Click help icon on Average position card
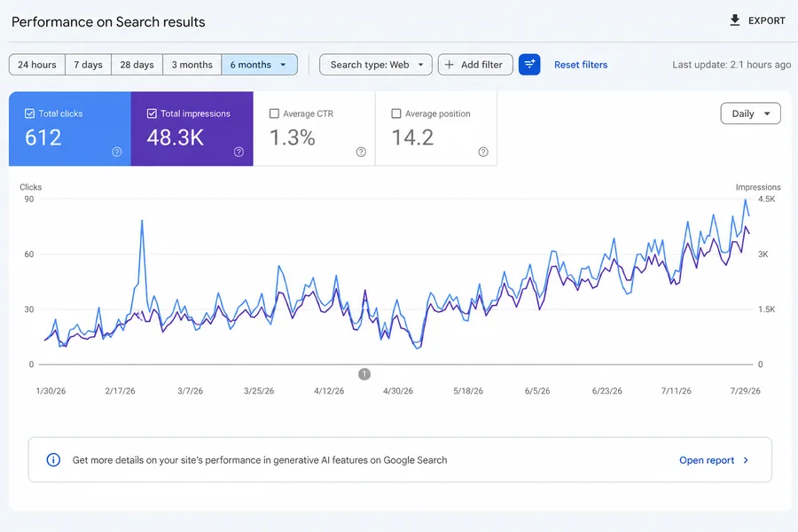 483,152
